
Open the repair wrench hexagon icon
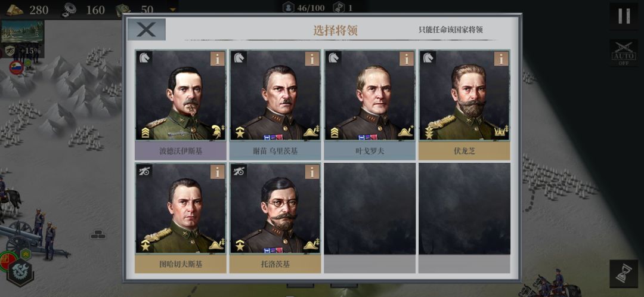pyautogui.click(x=20, y=273)
